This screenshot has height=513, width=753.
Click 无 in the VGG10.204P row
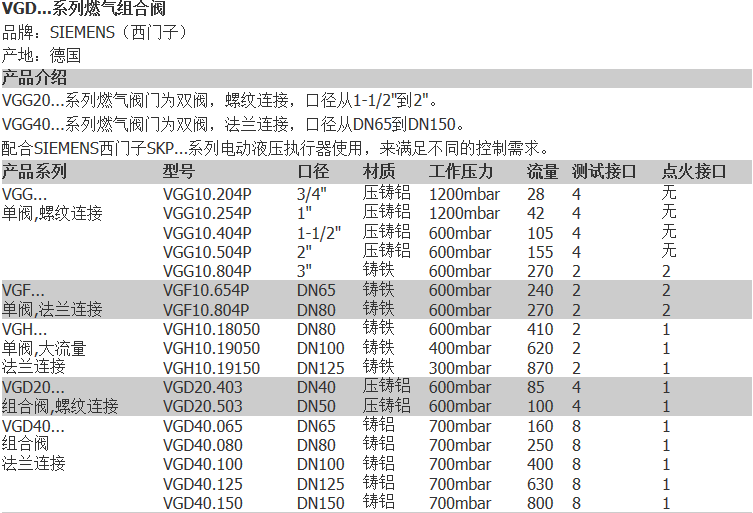pyautogui.click(x=669, y=193)
